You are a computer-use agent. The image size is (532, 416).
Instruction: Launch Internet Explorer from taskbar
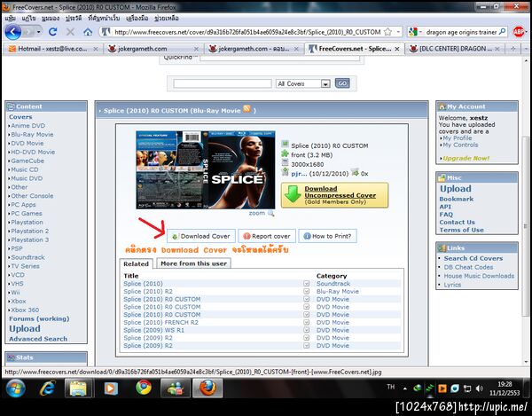48,389
